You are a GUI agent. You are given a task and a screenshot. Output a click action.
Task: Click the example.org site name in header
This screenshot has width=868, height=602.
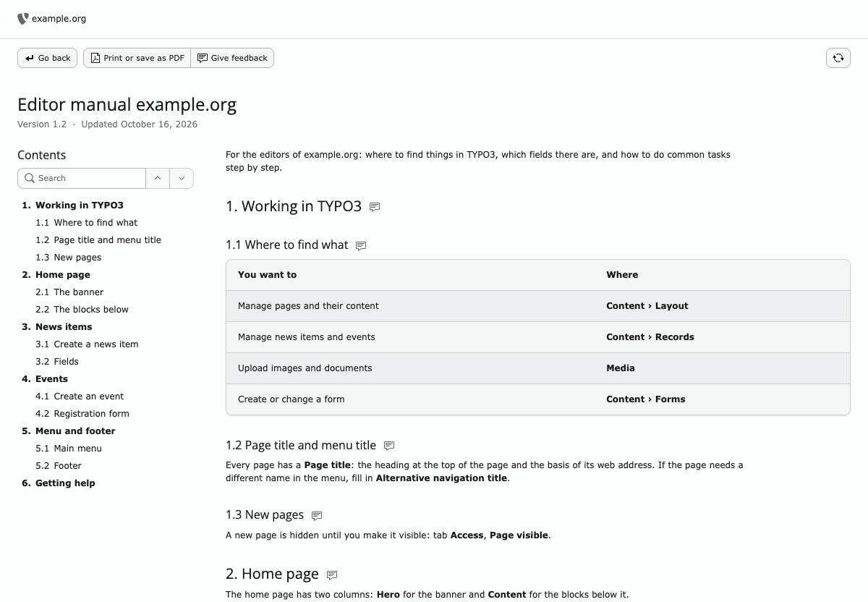(59, 19)
